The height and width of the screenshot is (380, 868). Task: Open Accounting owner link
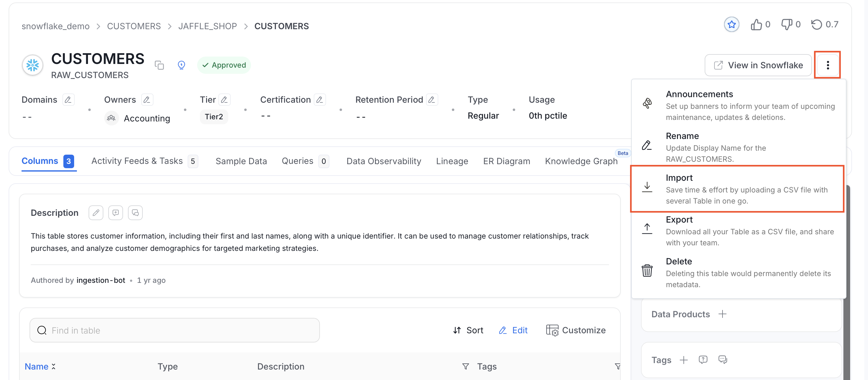click(x=147, y=118)
